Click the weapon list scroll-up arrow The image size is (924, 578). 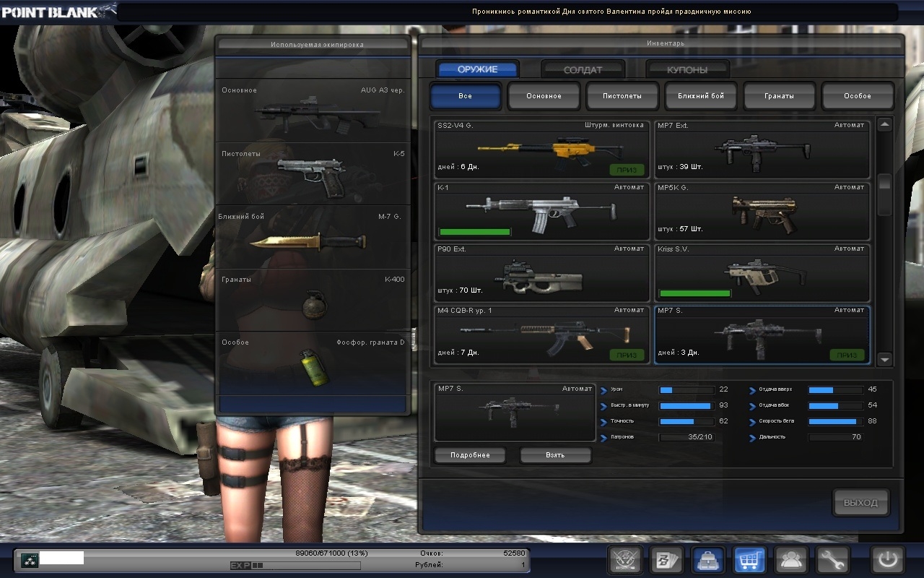[884, 124]
